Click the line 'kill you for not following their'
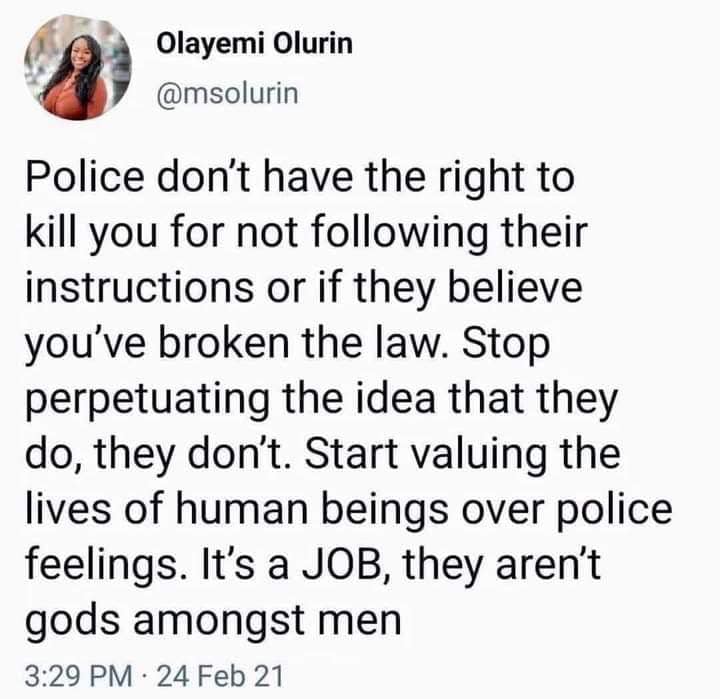Viewport: 720px width, 699px height. click(x=307, y=234)
